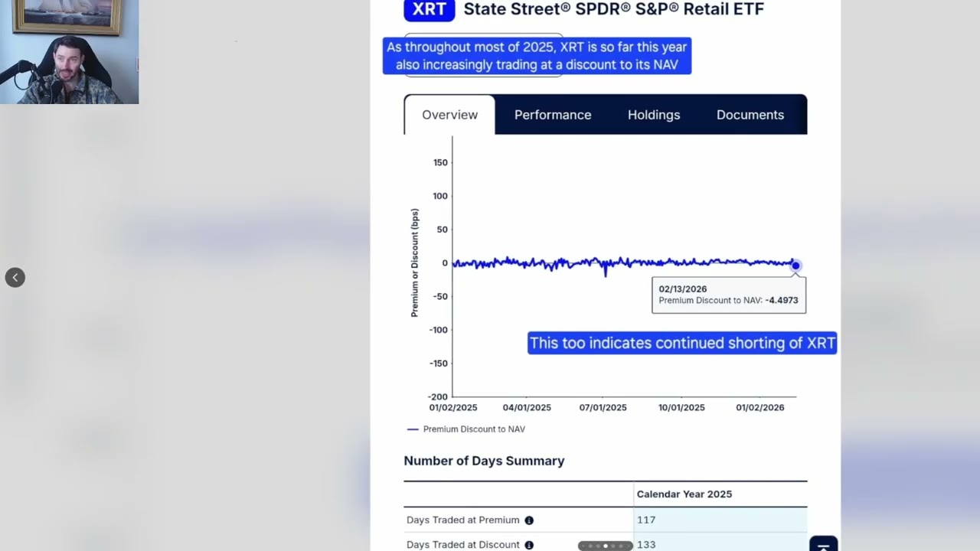The width and height of the screenshot is (980, 551).
Task: Click info icon beside Days Traded at Premium
Action: [x=528, y=520]
